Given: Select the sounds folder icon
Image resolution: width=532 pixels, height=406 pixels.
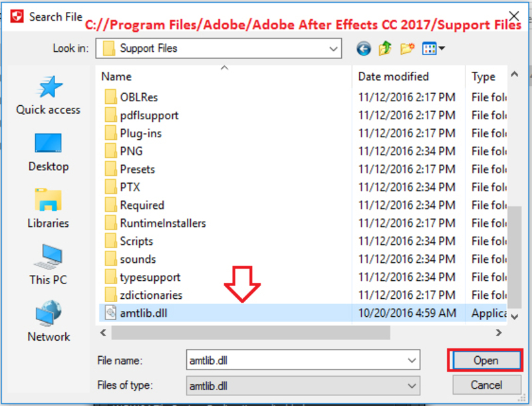Looking at the screenshot, I should (x=110, y=259).
